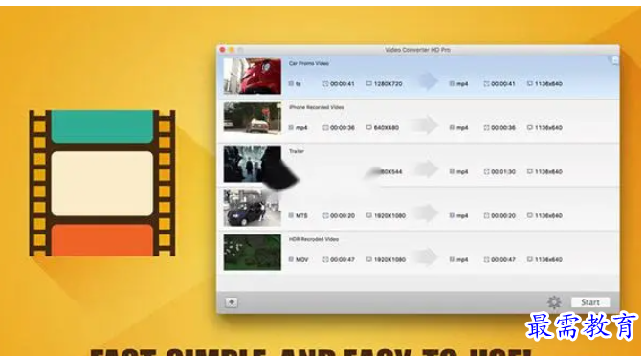644x356 pixels.
Task: Click the red close window button
Action: [223, 50]
